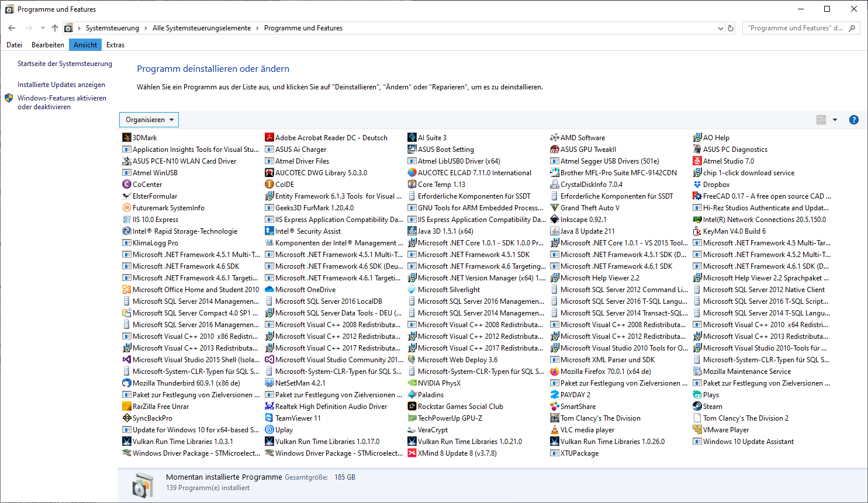Click Installierte Updates anzeigen link

click(x=61, y=85)
